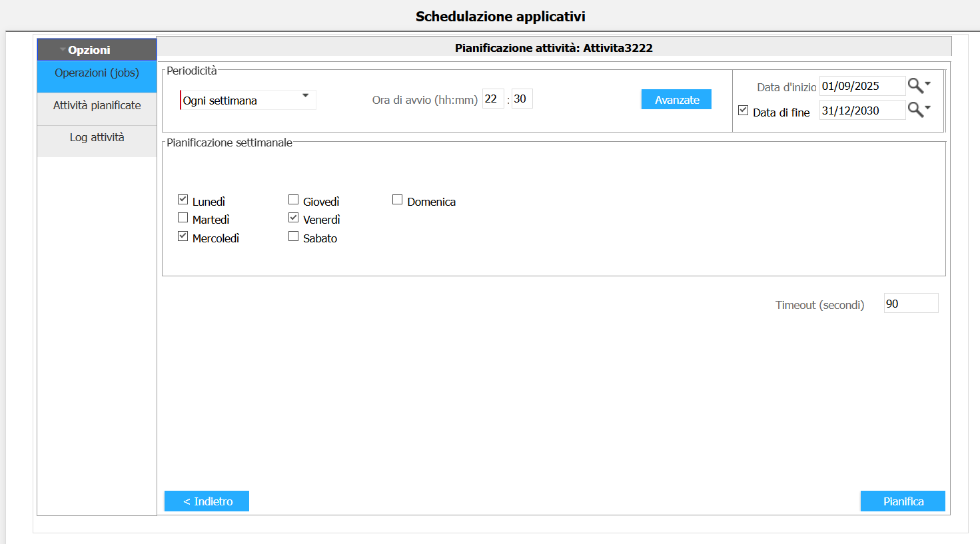
Task: Select the Domenica checkbox
Action: click(x=398, y=200)
